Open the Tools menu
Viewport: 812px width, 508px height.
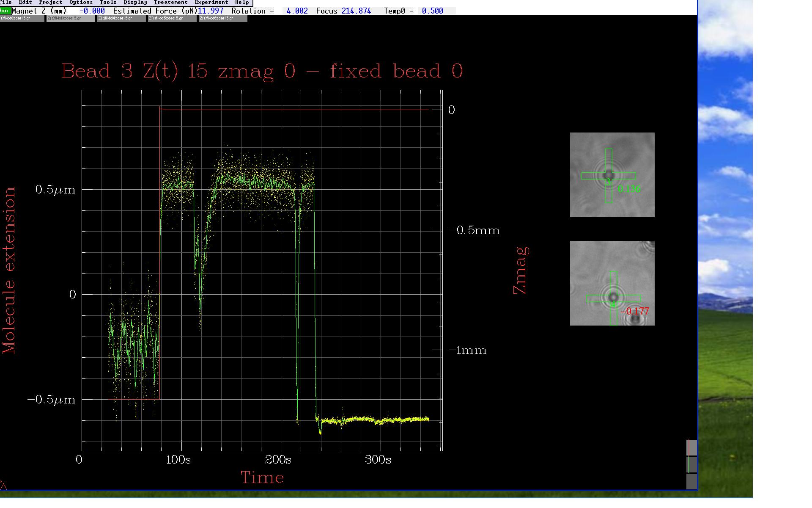point(108,3)
